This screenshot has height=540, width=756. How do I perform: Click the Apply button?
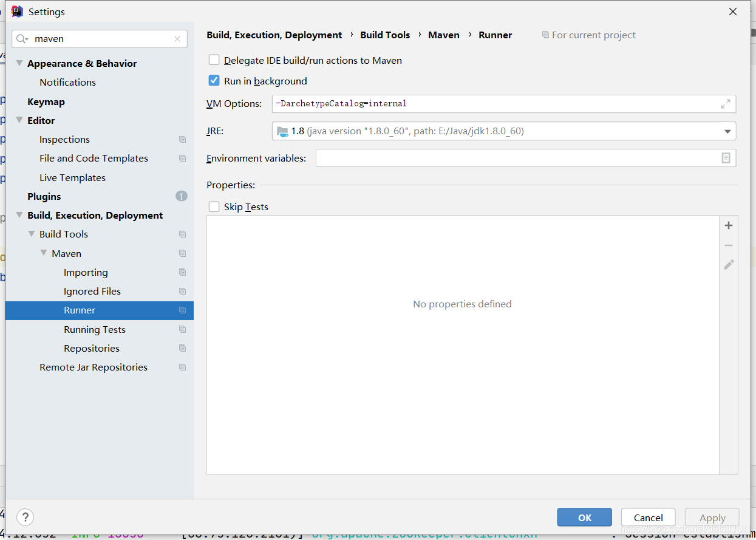pos(712,518)
